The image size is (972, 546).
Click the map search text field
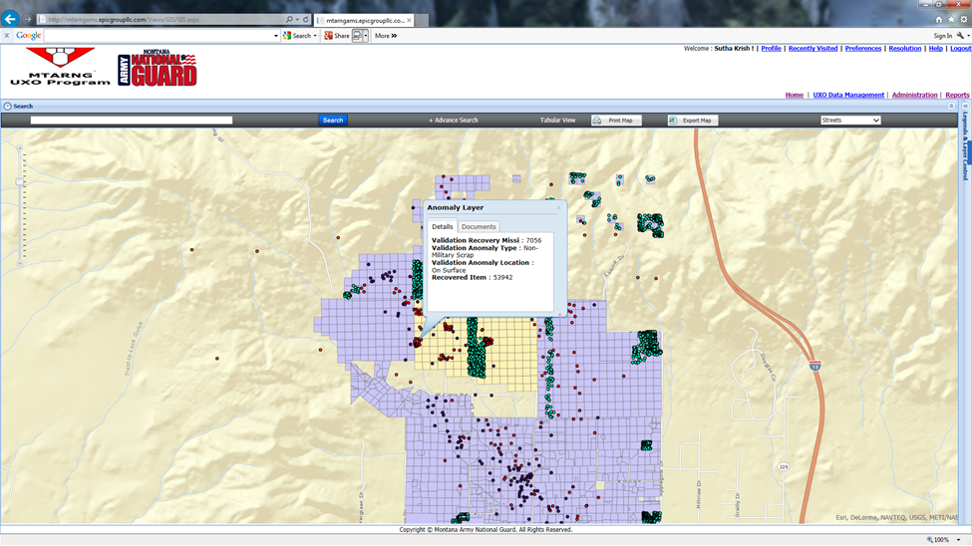coord(131,120)
